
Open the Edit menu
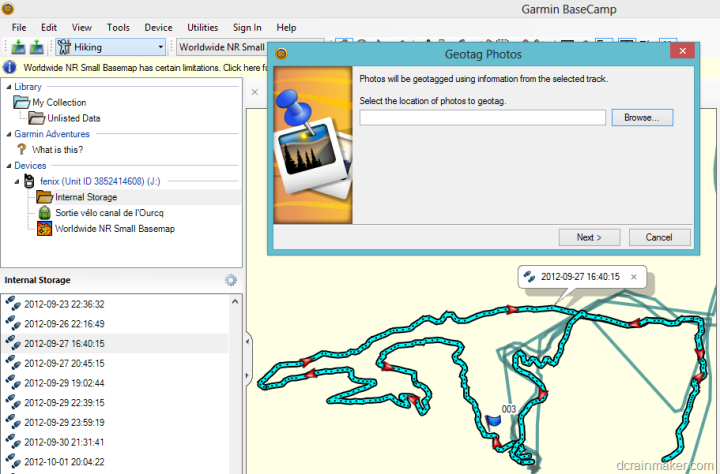49,28
